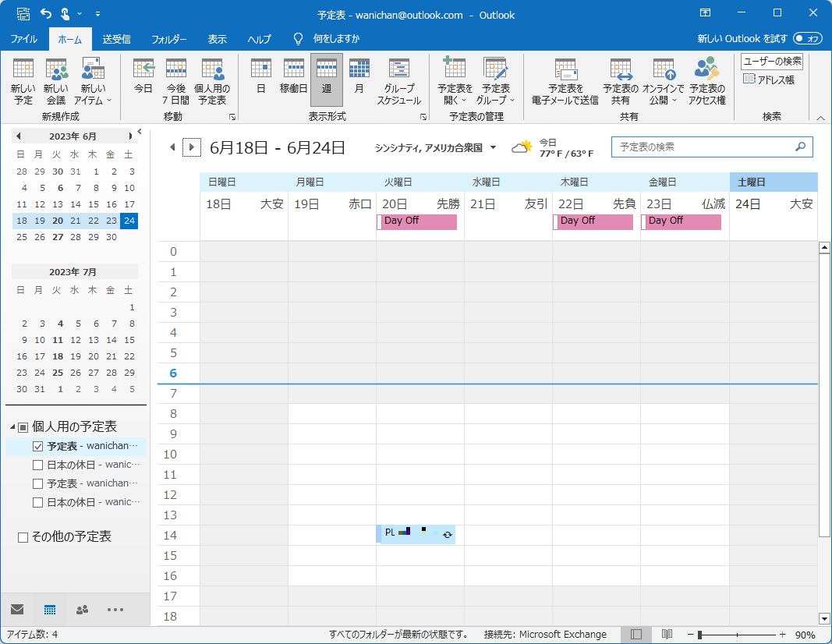Open the ヘルプ ribbon tab
This screenshot has width=832, height=644.
259,39
